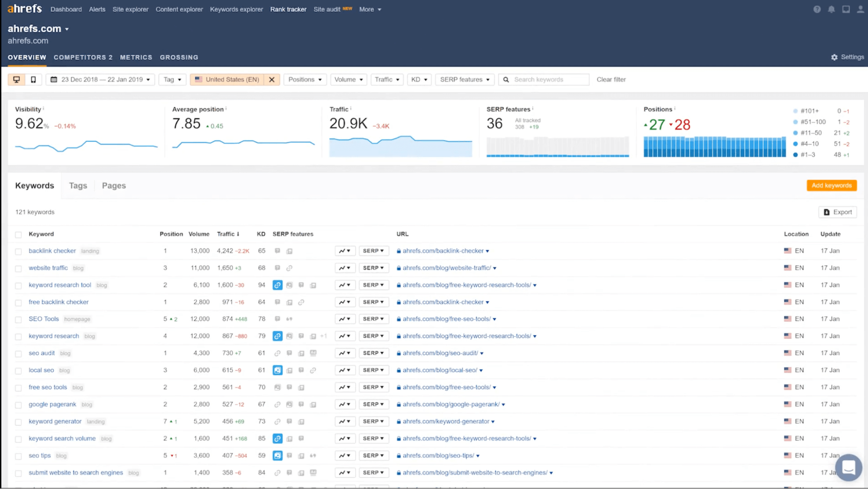Image resolution: width=868 pixels, height=489 pixels.
Task: Click highlighted SERP feature icon for seo tips row
Action: pos(277,456)
